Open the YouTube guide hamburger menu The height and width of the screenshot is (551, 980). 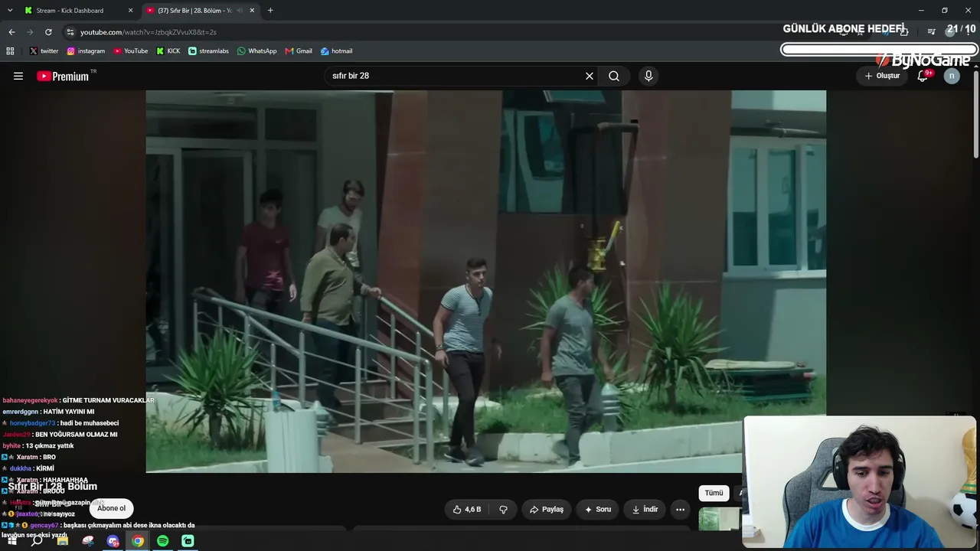point(18,76)
